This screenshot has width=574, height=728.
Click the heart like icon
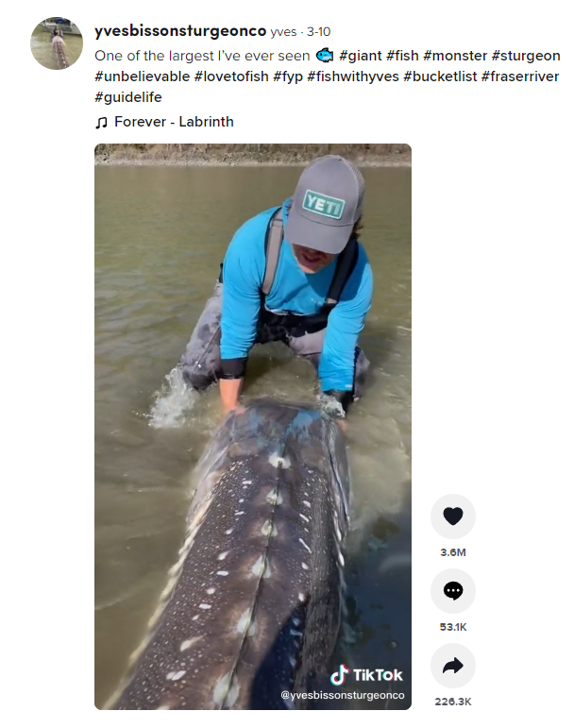click(x=453, y=516)
